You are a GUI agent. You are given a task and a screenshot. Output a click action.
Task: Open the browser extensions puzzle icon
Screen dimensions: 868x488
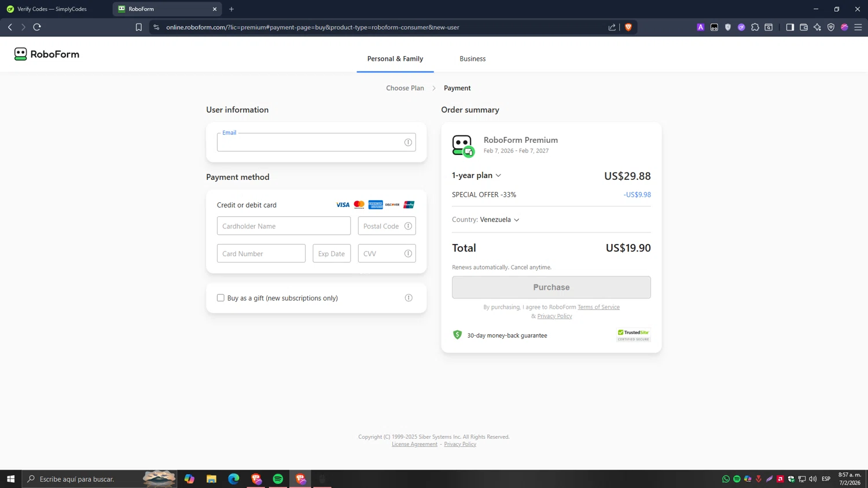coord(755,27)
